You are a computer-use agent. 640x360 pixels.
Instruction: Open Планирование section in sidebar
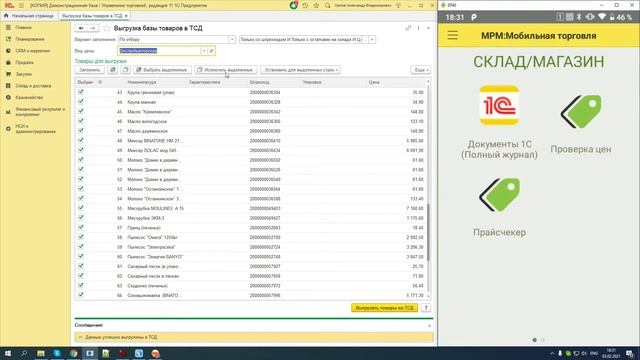point(30,39)
